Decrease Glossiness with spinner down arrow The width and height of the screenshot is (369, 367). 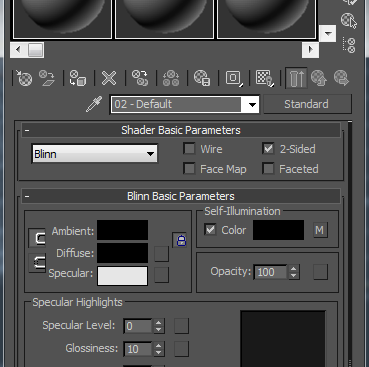(159, 352)
